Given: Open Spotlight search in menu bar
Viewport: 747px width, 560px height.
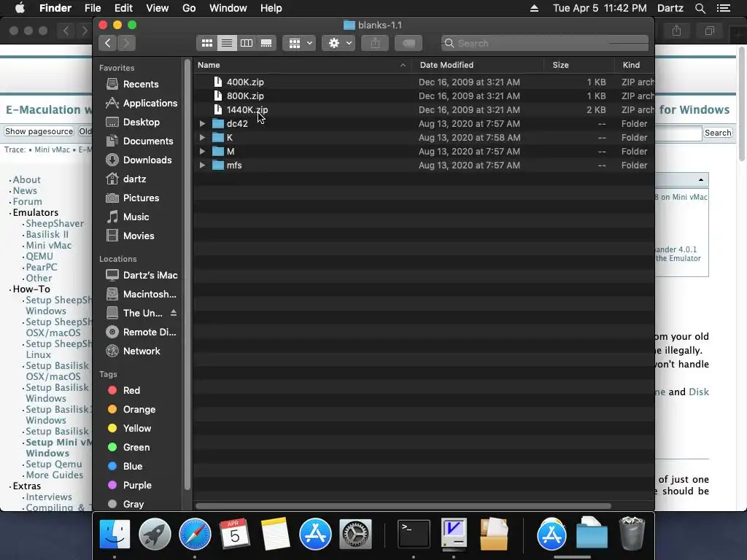Looking at the screenshot, I should 700,8.
